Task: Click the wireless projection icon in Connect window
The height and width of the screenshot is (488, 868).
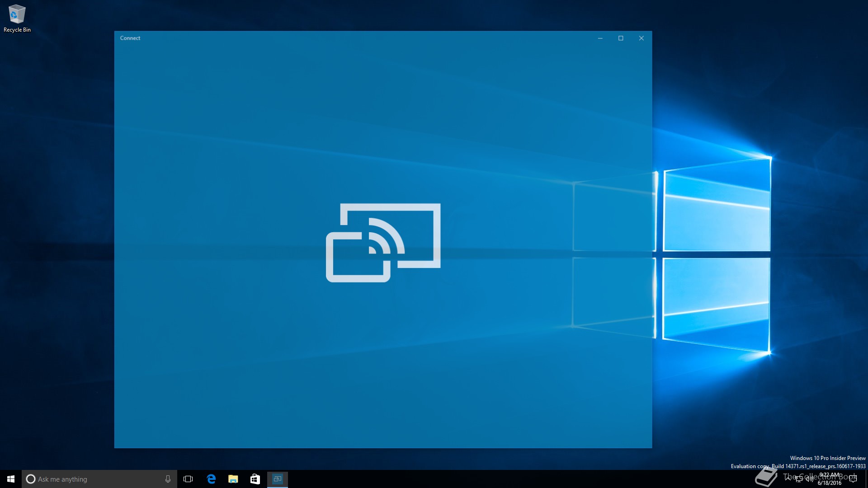Action: point(383,243)
